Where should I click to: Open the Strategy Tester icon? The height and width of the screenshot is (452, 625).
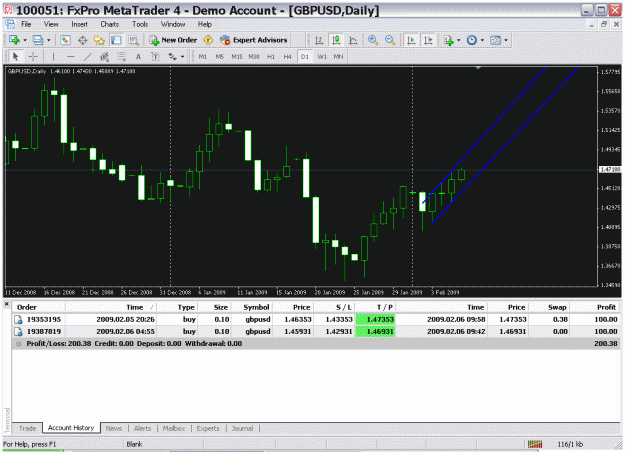(x=133, y=40)
